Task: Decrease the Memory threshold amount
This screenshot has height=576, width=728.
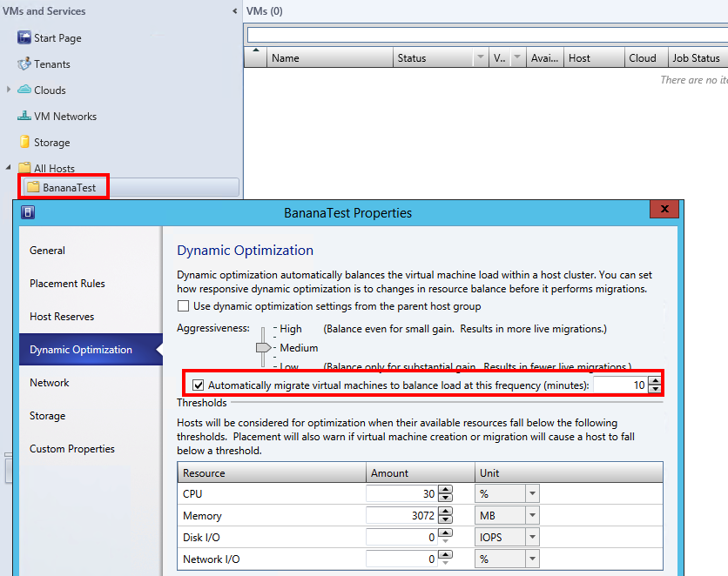Action: point(445,519)
